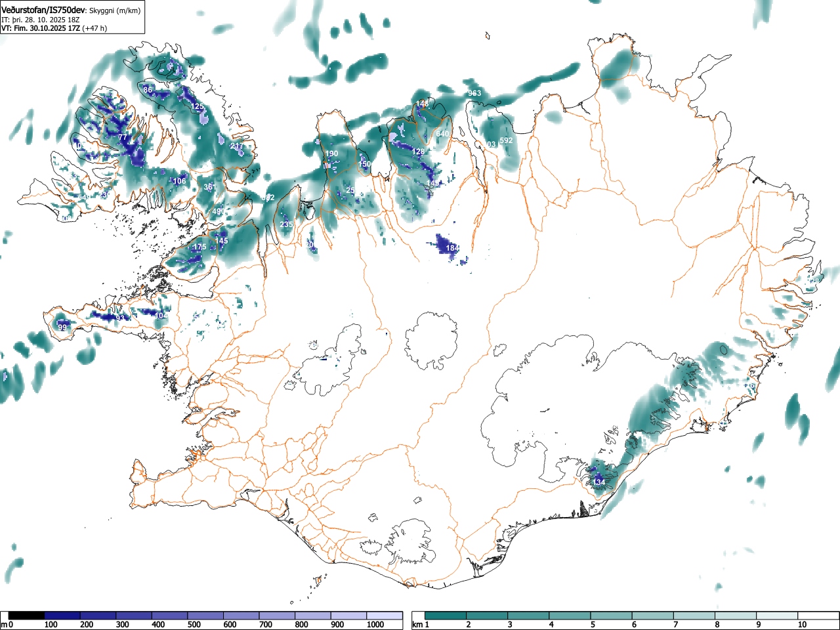Screen dimensions: 840x630
Task: Click the 'km' unit label of the right colorbar
Action: [417, 625]
